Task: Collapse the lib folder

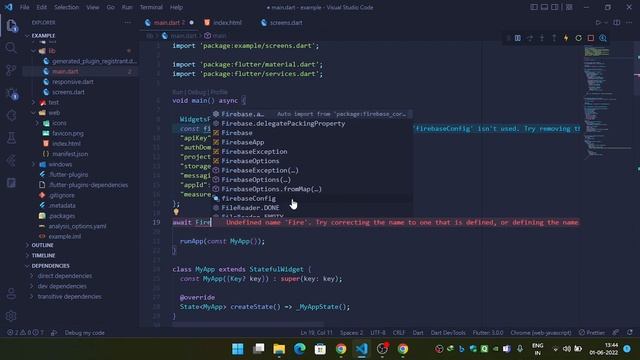Action: pyautogui.click(x=33, y=51)
